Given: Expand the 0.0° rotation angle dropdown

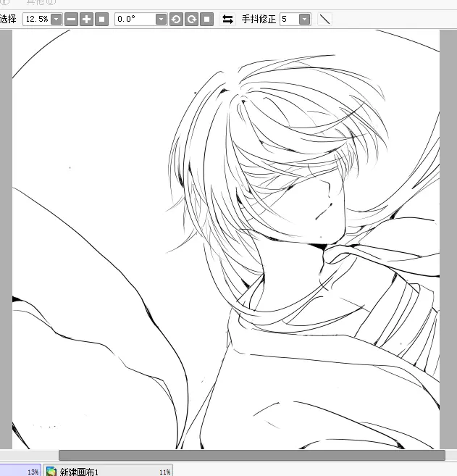Looking at the screenshot, I should (161, 19).
